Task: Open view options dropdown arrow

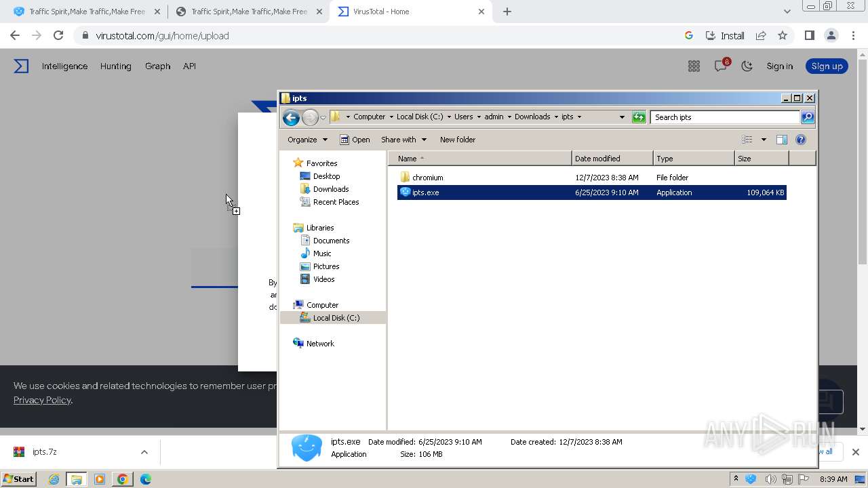Action: pos(764,140)
